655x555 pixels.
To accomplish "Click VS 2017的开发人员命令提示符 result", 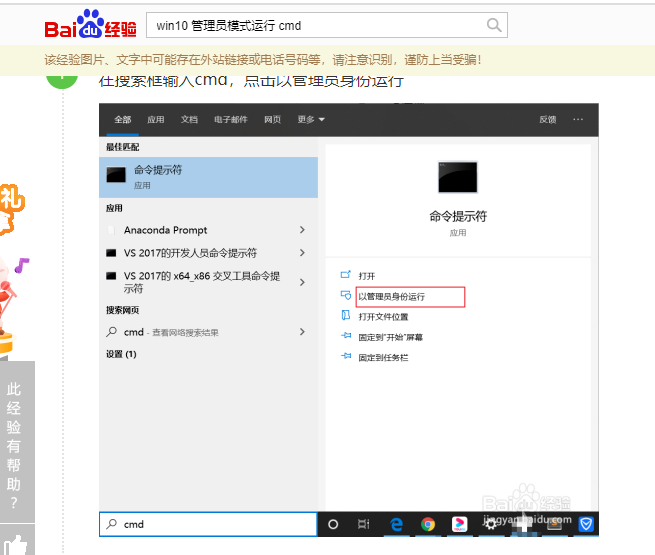I will (x=190, y=253).
